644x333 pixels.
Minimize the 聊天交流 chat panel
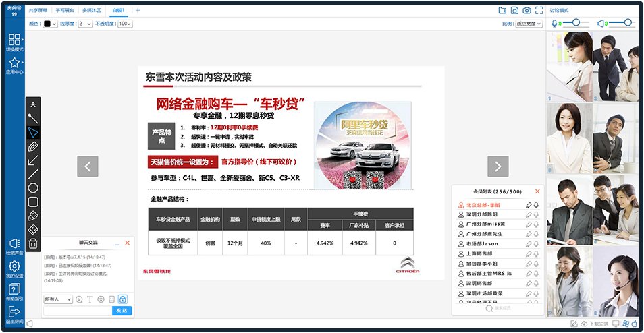[117, 243]
